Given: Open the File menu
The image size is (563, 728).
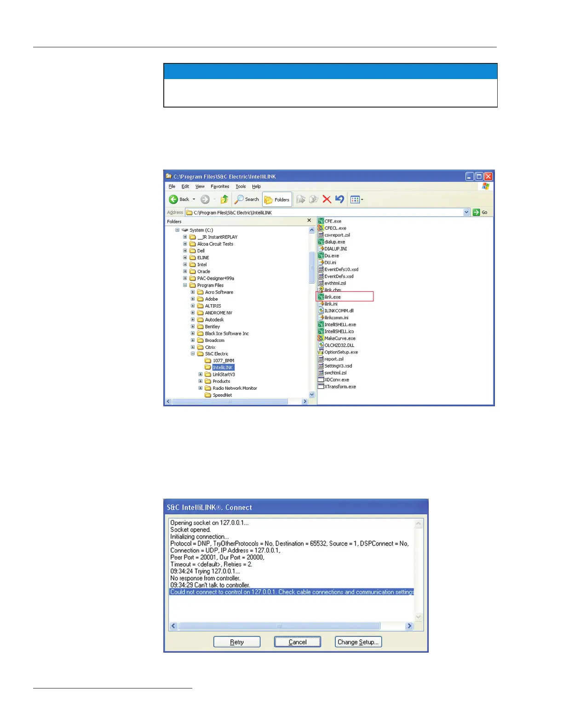Looking at the screenshot, I should pos(172,187).
